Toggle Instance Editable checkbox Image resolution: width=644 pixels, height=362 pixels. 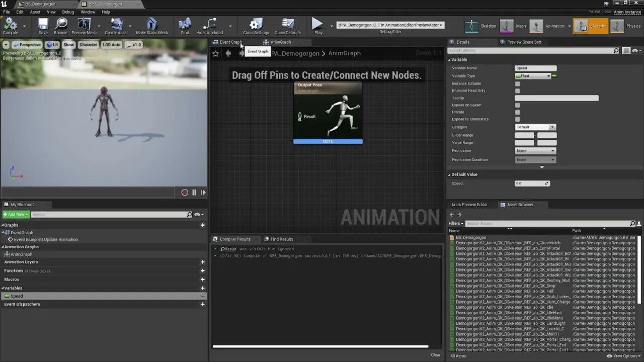coord(517,83)
